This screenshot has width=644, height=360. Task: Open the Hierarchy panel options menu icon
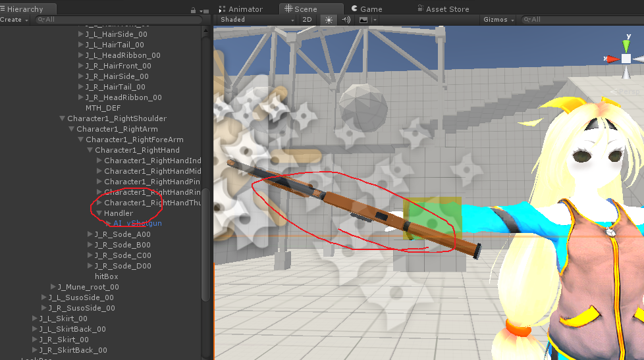pos(204,11)
